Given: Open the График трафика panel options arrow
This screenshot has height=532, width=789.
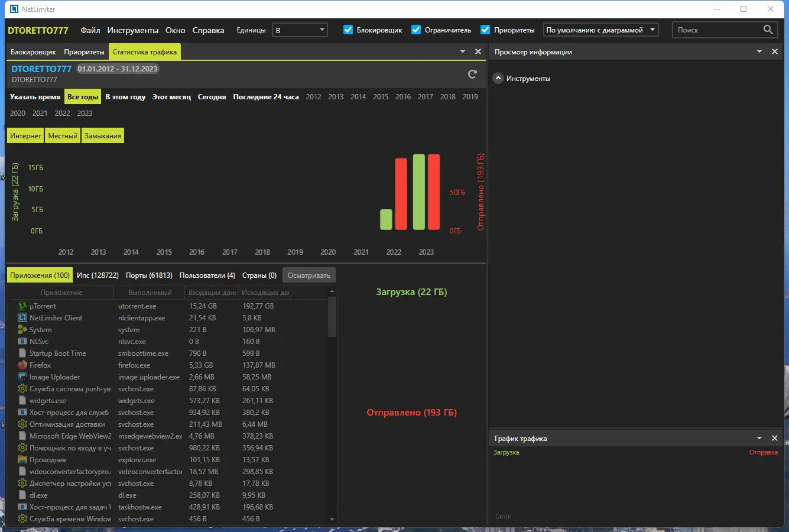Looking at the screenshot, I should point(759,438).
